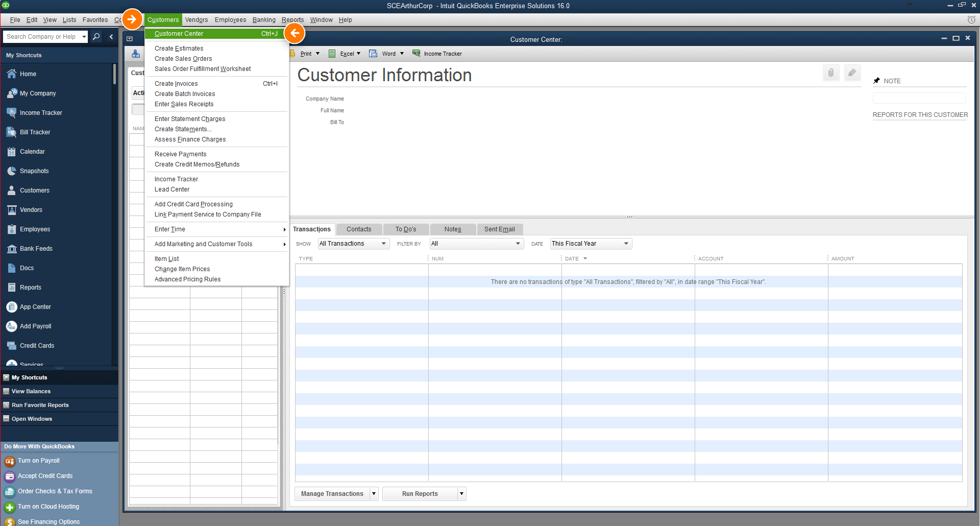This screenshot has width=980, height=526.
Task: Open See Financing Options
Action: (x=48, y=522)
